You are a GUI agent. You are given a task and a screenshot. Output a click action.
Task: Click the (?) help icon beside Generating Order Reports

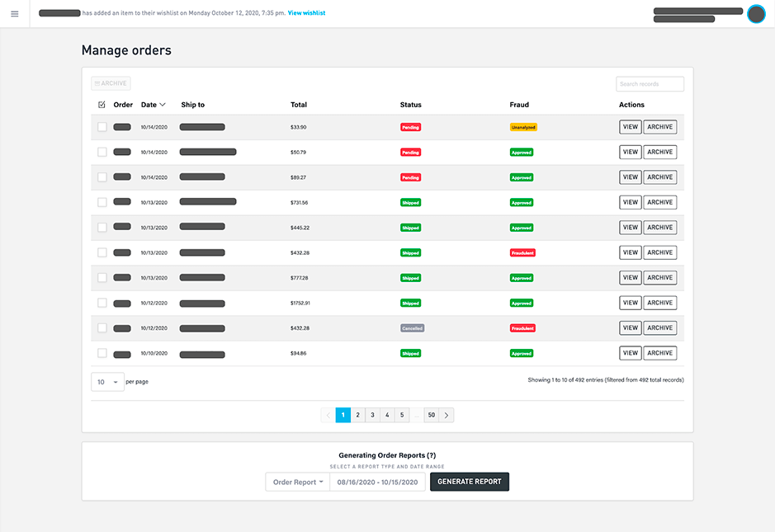point(432,454)
